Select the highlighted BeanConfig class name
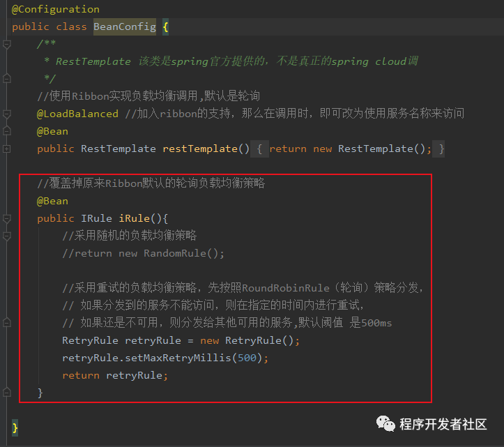The width and height of the screenshot is (504, 447). pyautogui.click(x=125, y=26)
